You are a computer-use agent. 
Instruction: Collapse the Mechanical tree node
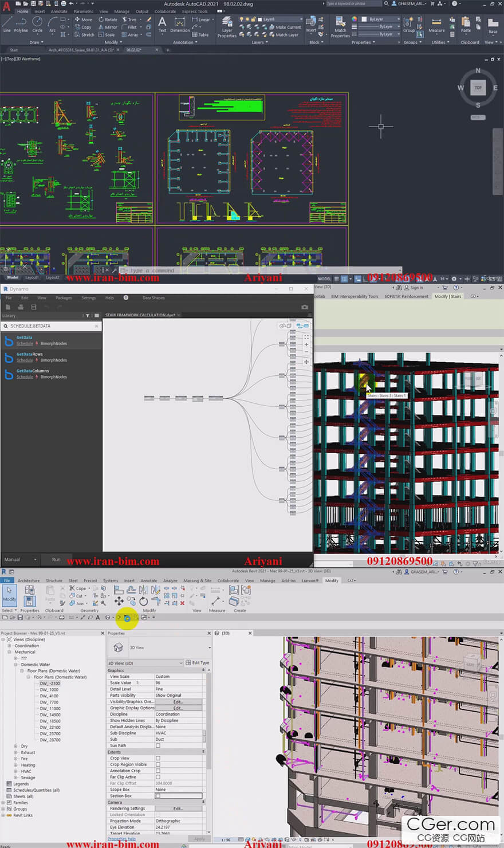(10, 652)
